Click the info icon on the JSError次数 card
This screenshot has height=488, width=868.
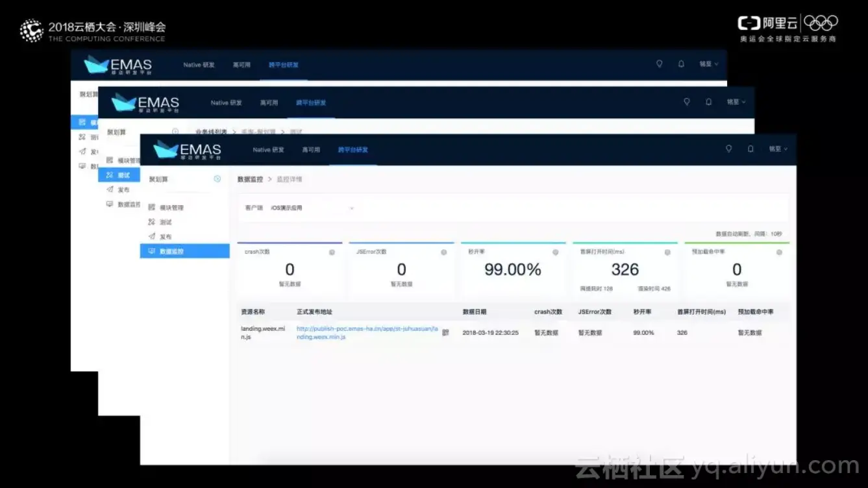coord(443,252)
